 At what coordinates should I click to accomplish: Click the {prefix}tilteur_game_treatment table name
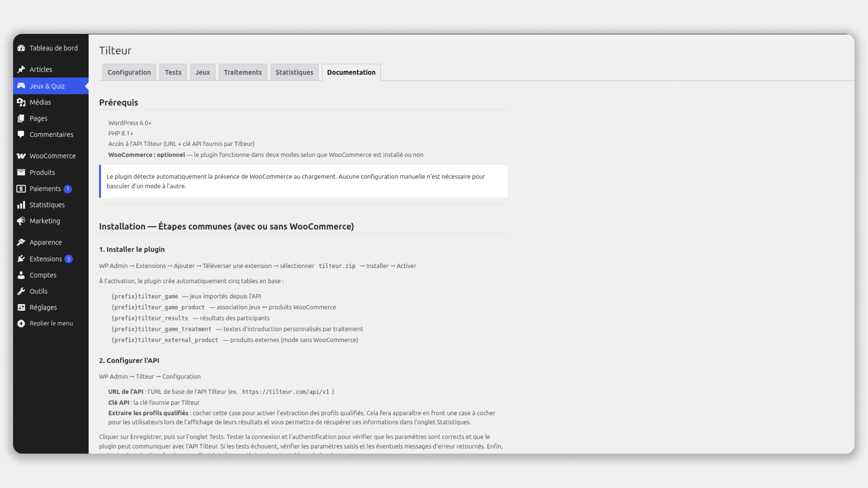pyautogui.click(x=161, y=329)
